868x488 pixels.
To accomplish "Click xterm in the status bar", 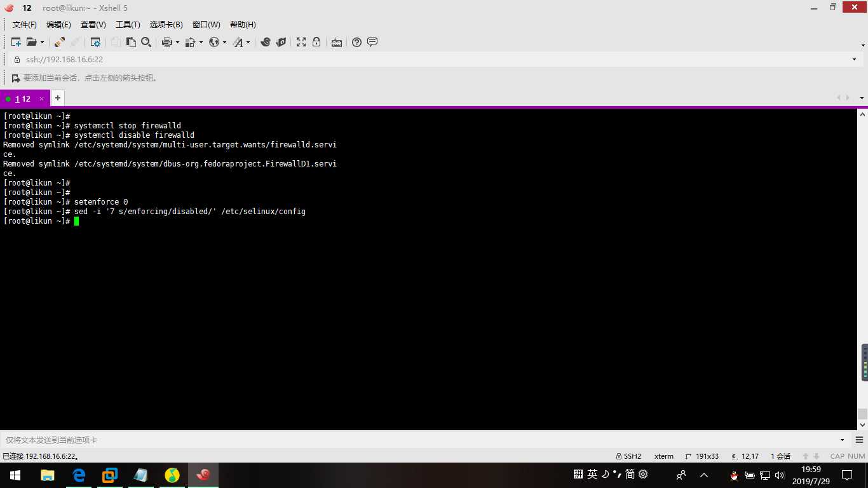I will pyautogui.click(x=664, y=456).
